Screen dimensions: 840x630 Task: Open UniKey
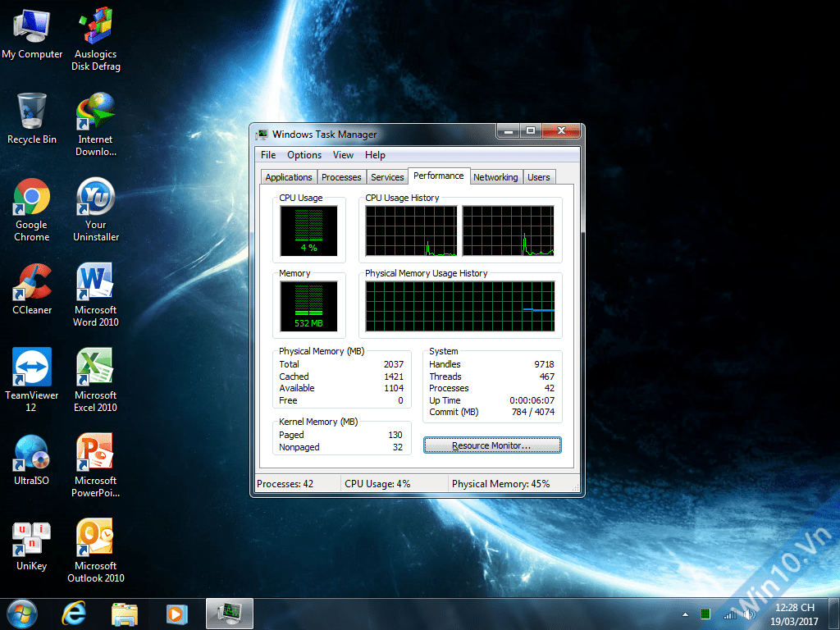pos(31,539)
